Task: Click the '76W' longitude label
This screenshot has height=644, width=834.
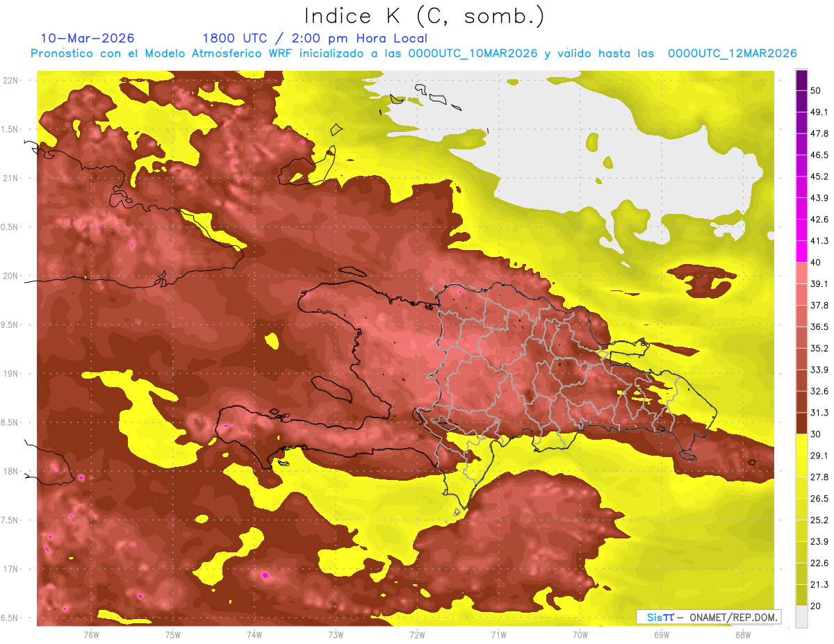Action: (91, 634)
